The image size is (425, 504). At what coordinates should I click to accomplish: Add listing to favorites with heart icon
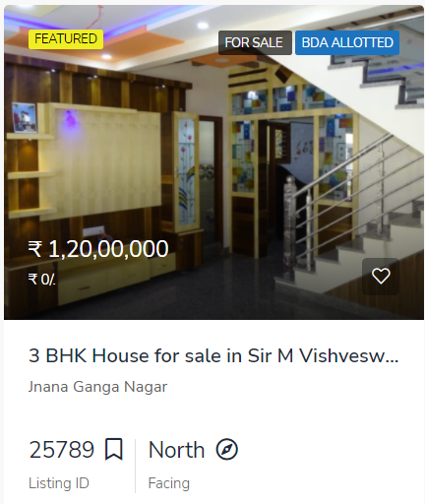coord(381,276)
